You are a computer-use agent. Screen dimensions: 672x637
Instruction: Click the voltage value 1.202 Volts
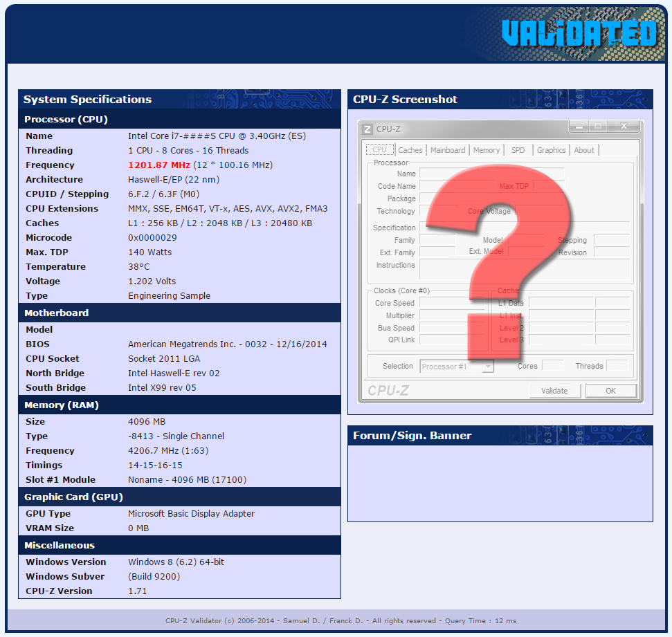click(152, 281)
